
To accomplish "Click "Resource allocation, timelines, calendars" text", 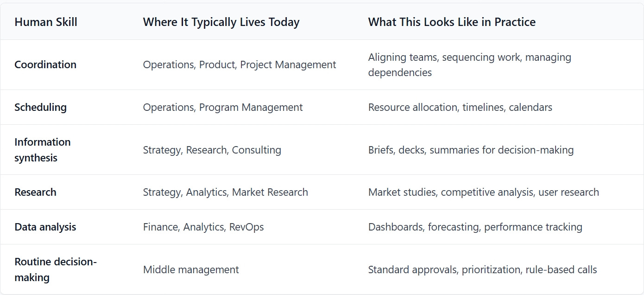I will (460, 107).
